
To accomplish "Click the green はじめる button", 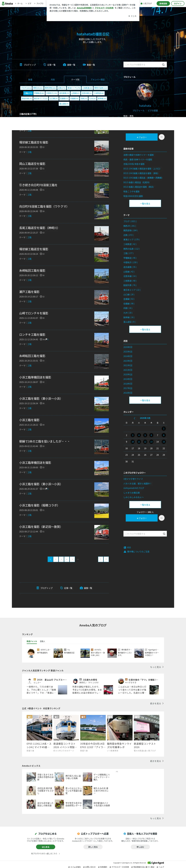I will pyautogui.click(x=46, y=847).
